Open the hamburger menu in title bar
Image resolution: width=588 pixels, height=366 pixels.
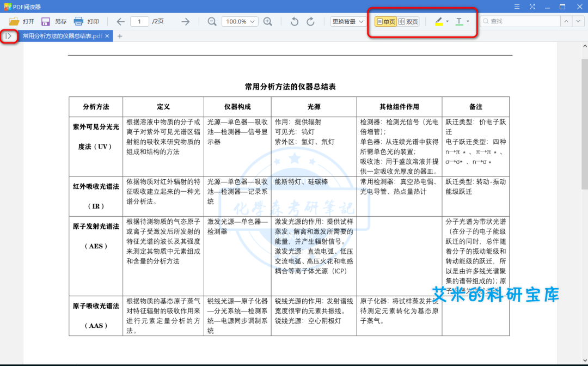tap(517, 7)
